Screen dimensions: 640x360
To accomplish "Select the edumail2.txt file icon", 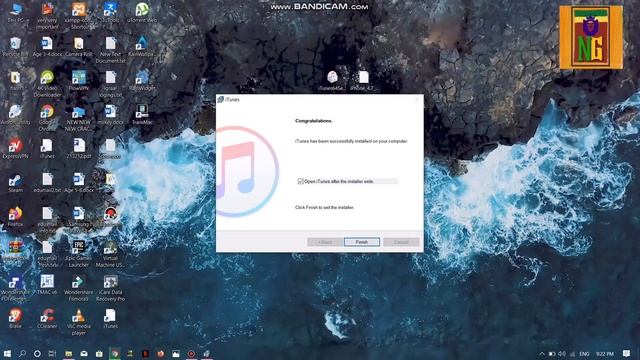I will [x=47, y=183].
